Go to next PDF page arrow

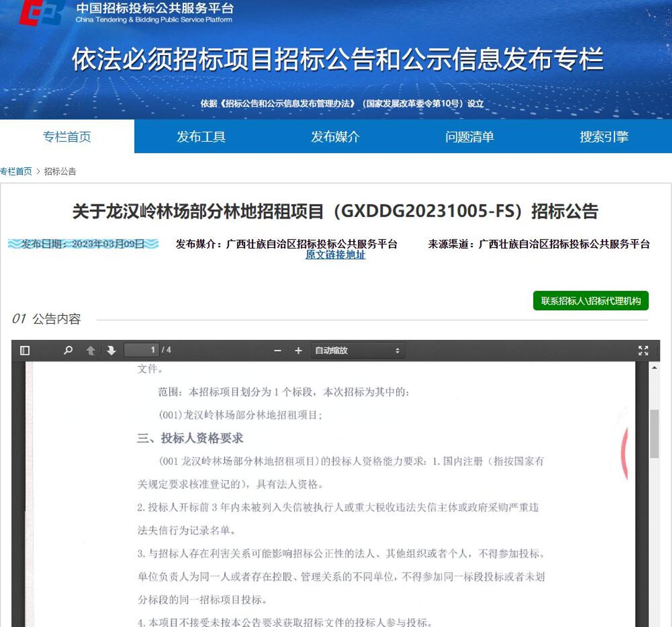(111, 351)
